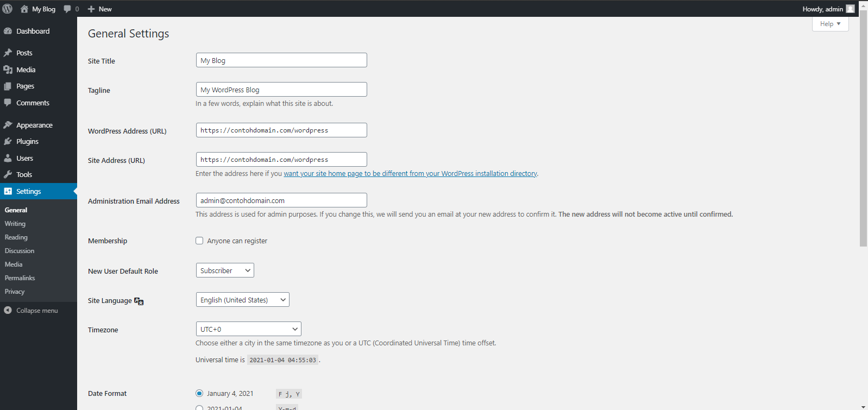Click the admin user avatar icon

click(850, 9)
